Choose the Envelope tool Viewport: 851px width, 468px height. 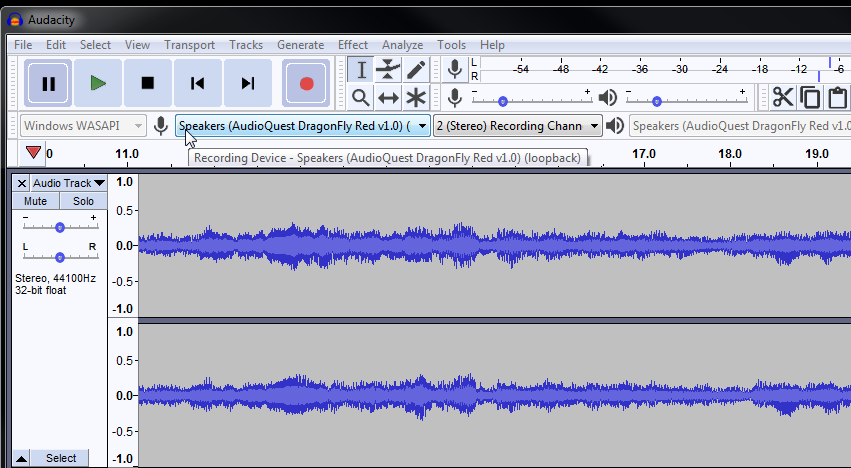coord(388,69)
